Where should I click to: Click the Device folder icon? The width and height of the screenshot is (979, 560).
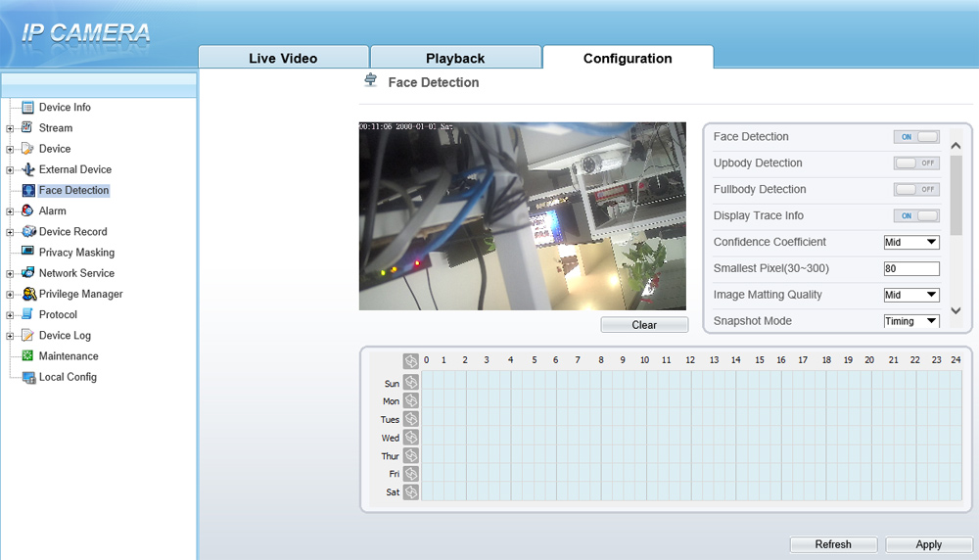pyautogui.click(x=27, y=149)
